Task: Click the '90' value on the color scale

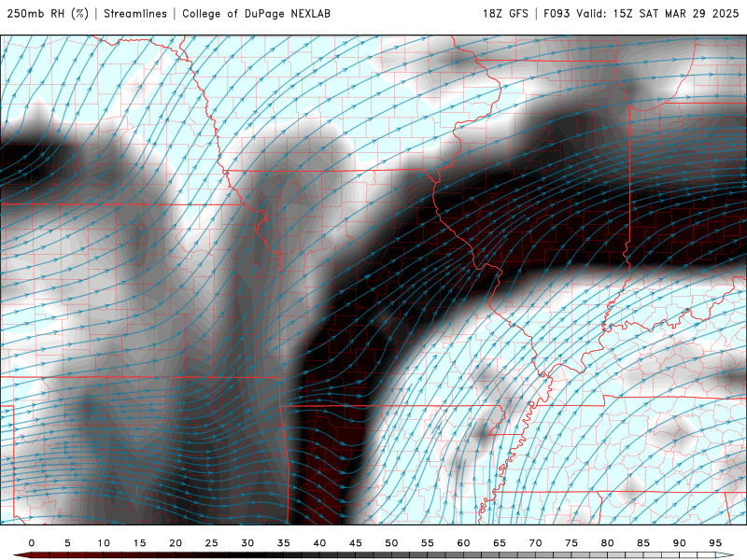Action: click(680, 543)
